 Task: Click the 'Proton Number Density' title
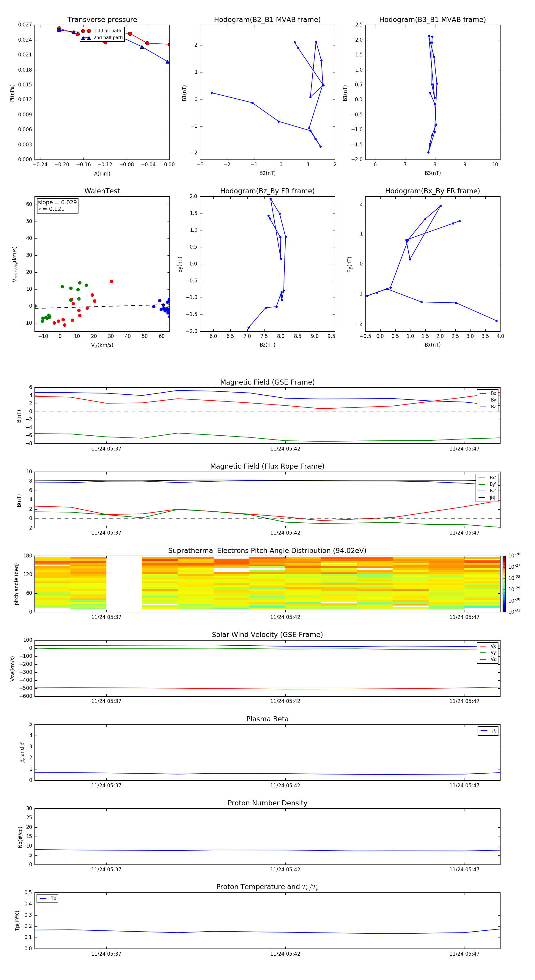point(267,803)
